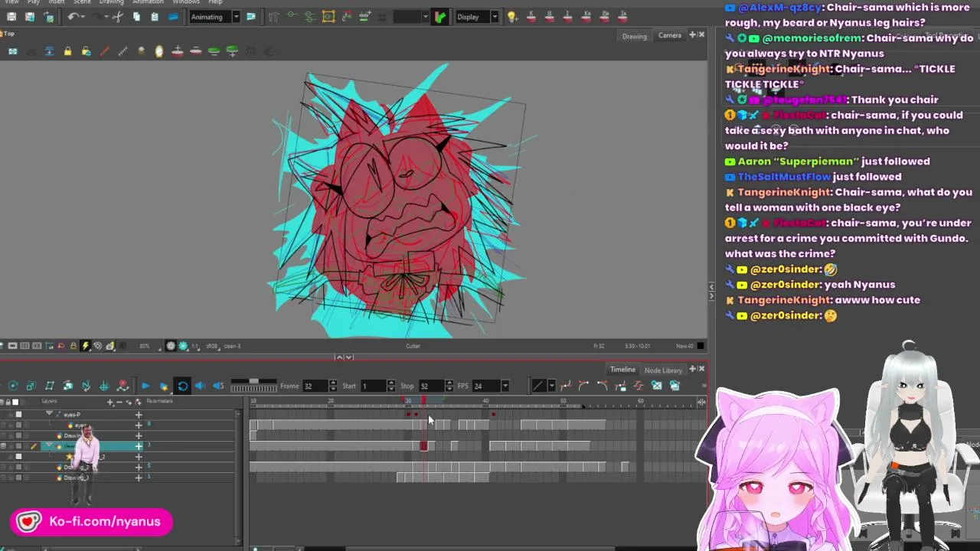Click the first red 'K' keyframe icon

pyautogui.click(x=530, y=17)
